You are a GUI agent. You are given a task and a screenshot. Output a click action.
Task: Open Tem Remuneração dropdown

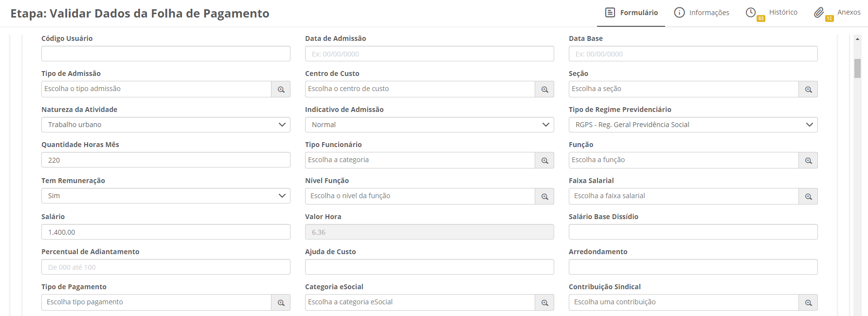pyautogui.click(x=165, y=196)
